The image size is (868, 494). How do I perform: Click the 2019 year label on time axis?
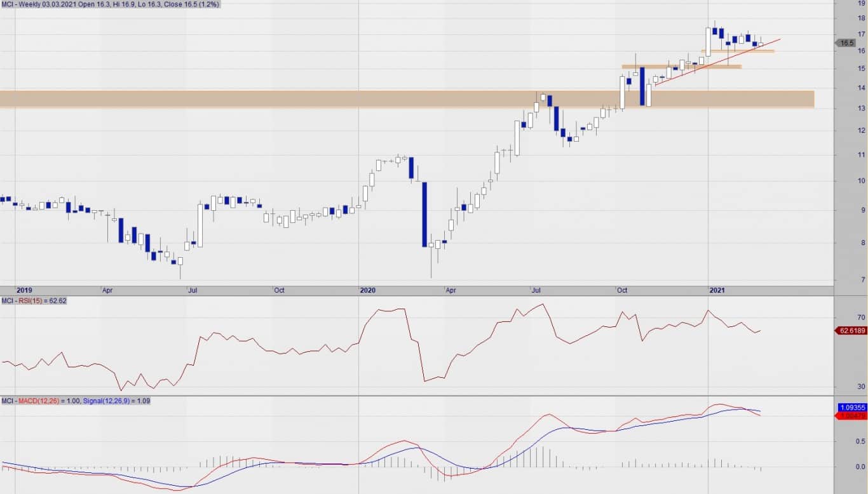[24, 290]
